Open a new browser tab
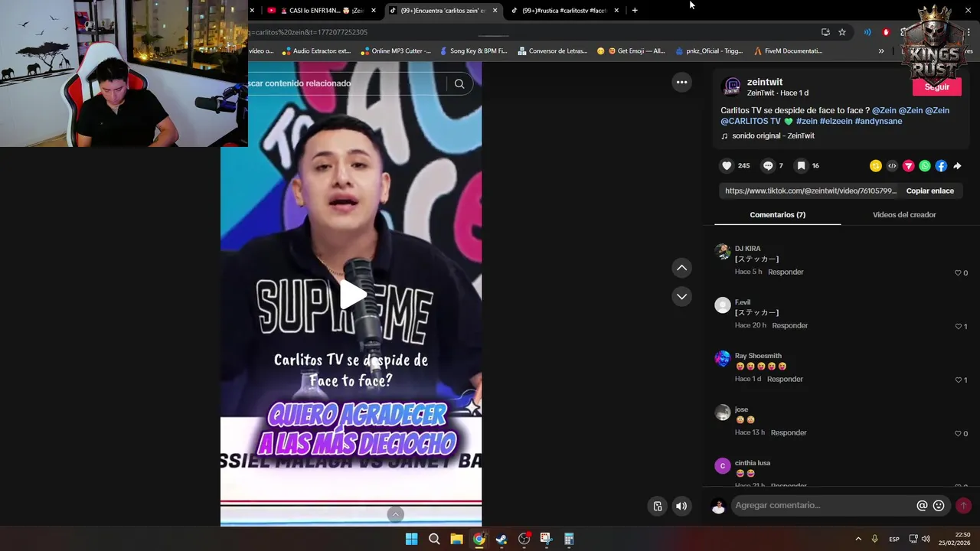 [635, 10]
